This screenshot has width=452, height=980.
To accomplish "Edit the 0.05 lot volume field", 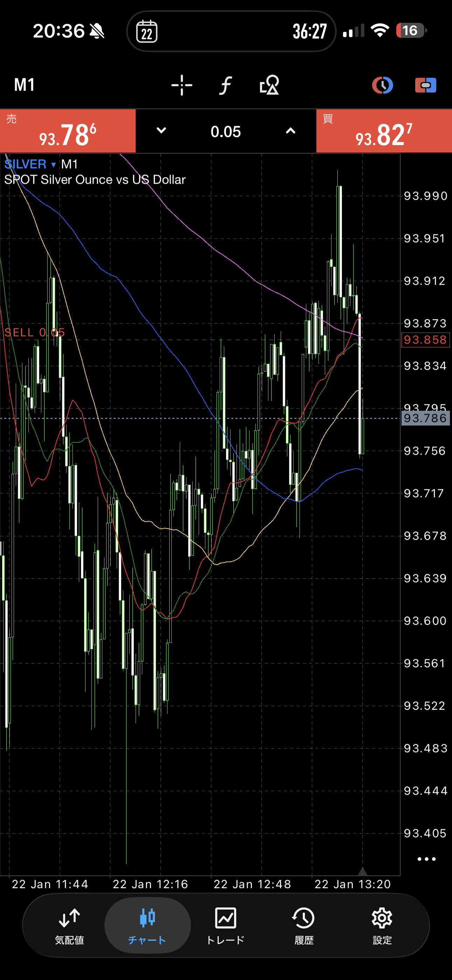I will [226, 132].
